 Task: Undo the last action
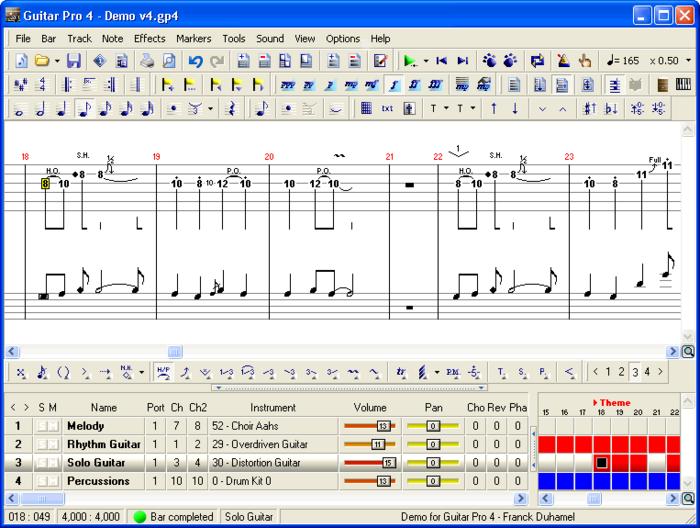195,61
